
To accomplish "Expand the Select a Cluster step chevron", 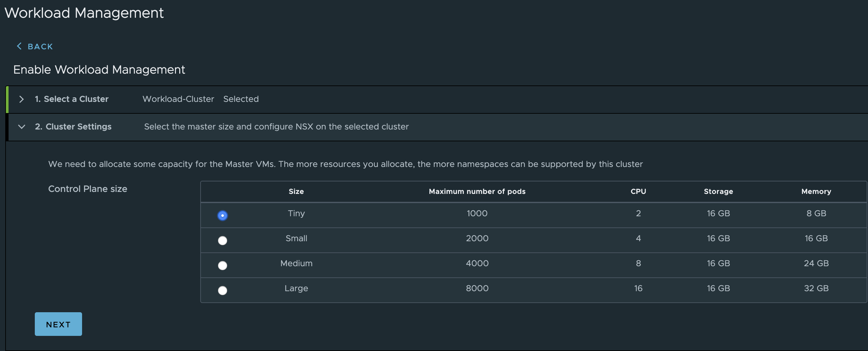I will click(x=22, y=99).
